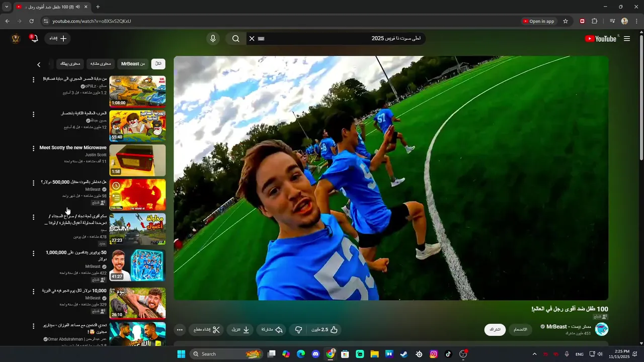644x362 pixels.
Task: Click the youtube.com address bar
Action: [282, 21]
